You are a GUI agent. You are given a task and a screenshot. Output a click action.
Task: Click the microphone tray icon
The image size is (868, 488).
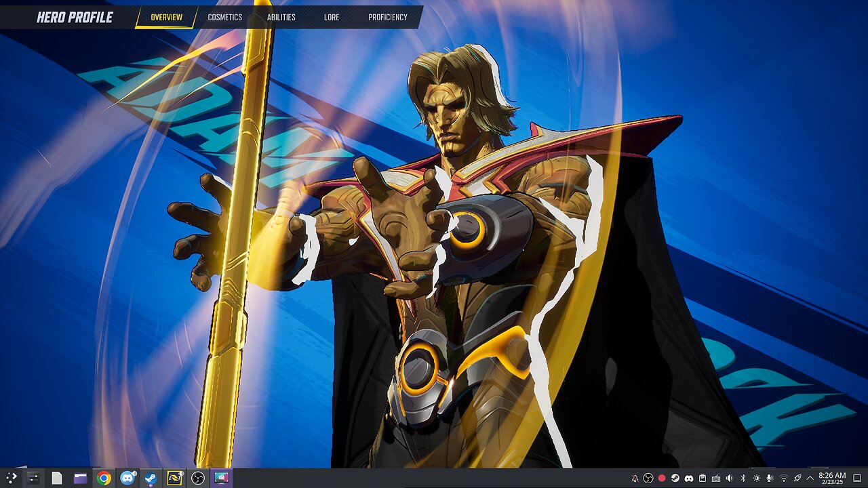pos(770,479)
